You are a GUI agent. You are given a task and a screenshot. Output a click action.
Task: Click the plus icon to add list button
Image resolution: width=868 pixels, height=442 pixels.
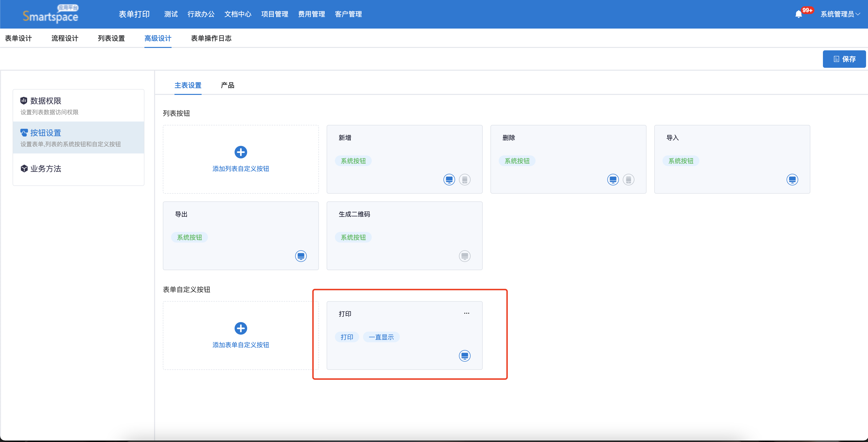tap(241, 152)
